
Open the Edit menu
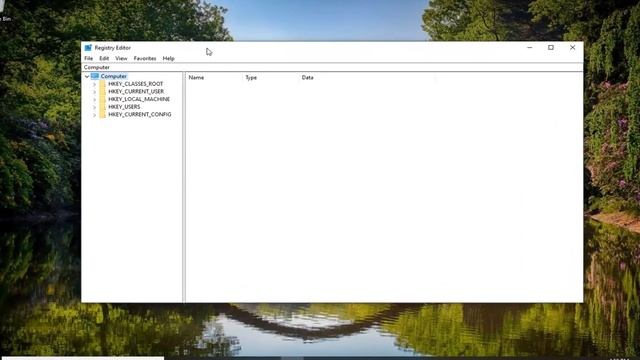(104, 58)
